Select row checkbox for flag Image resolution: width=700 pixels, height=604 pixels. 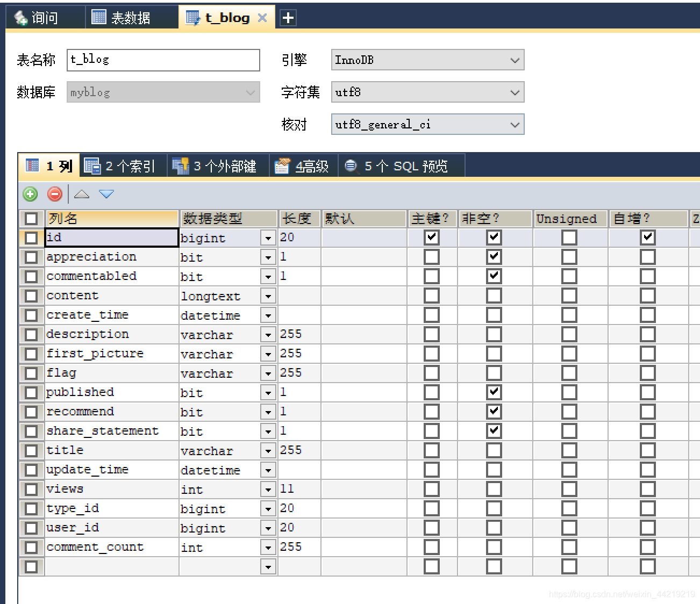[31, 373]
